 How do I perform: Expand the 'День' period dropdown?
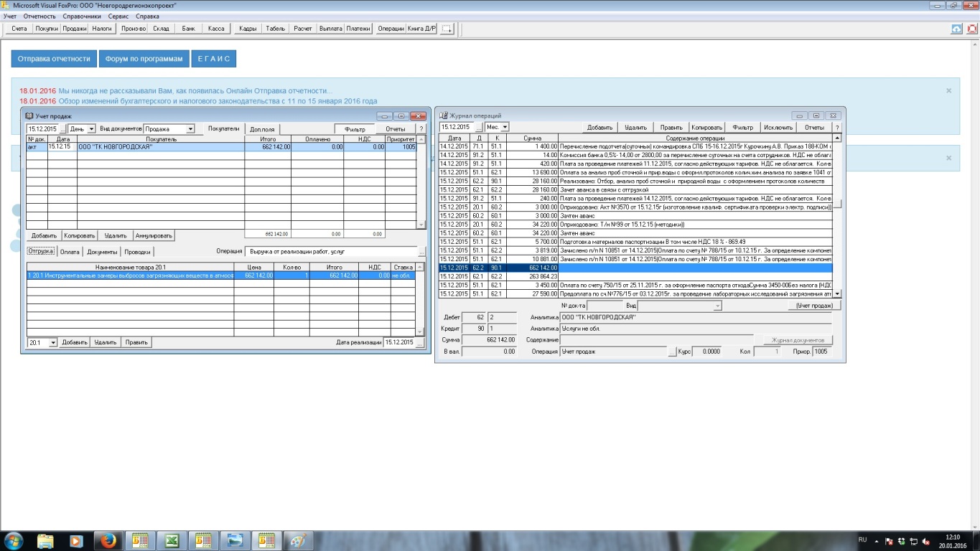pyautogui.click(x=91, y=129)
